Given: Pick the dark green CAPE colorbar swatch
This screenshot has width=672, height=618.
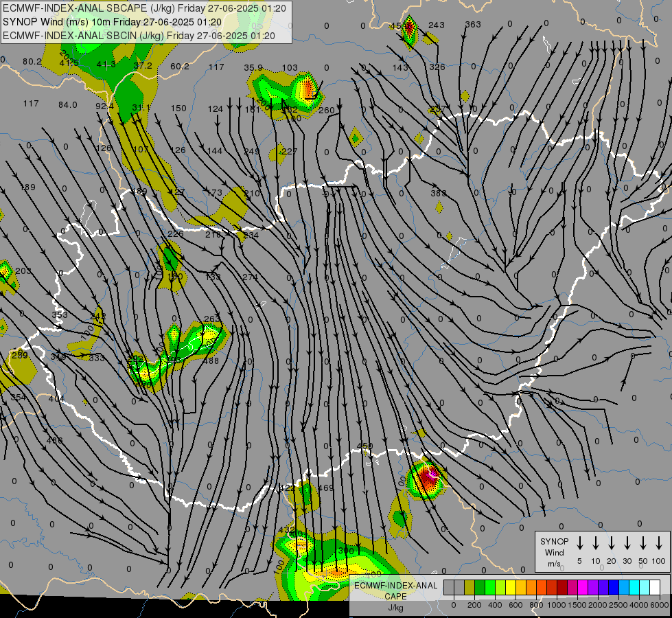Looking at the screenshot, I should 480,587.
